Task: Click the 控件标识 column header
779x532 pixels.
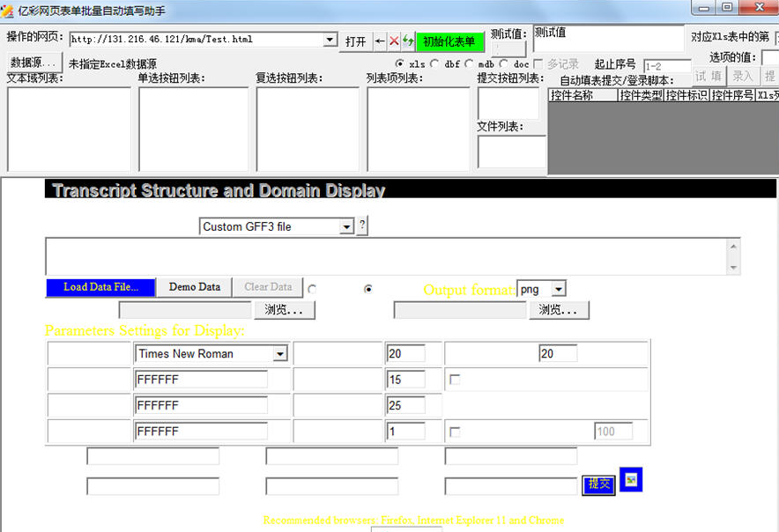Action: pos(686,95)
